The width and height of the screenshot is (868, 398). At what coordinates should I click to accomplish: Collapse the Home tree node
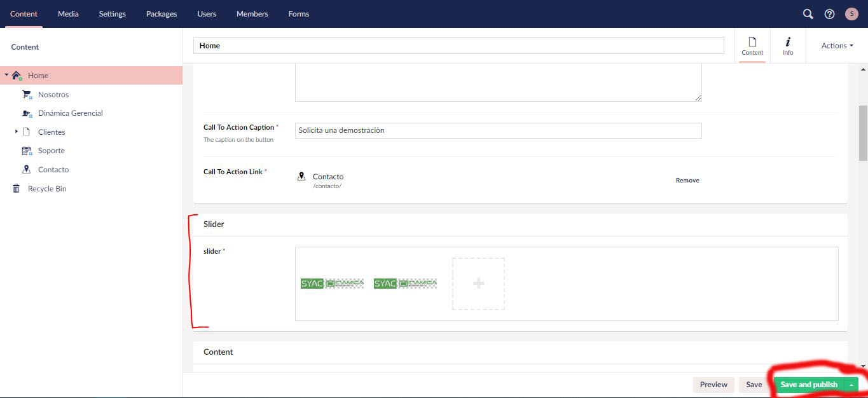coord(6,75)
